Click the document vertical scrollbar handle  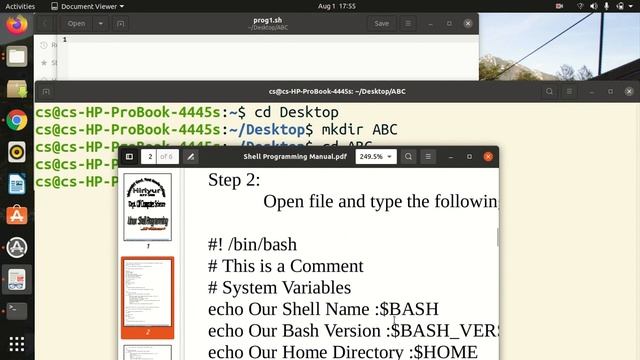pos(498,237)
